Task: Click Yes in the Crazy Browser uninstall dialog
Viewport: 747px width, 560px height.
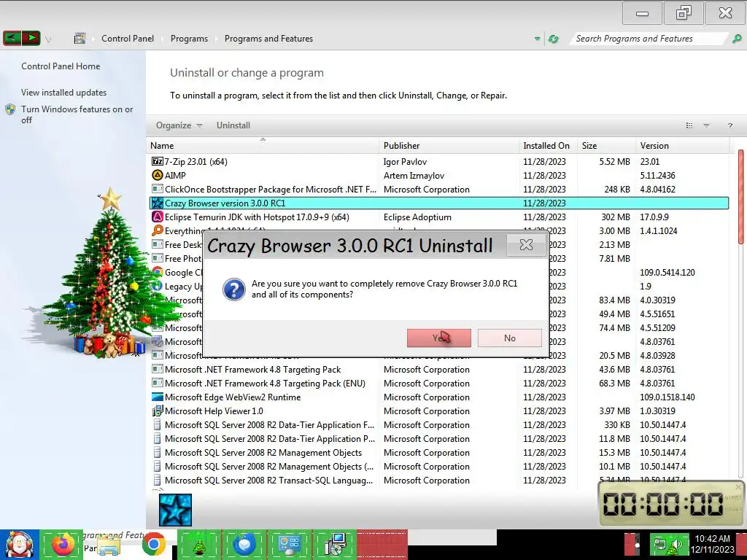Action: (438, 338)
